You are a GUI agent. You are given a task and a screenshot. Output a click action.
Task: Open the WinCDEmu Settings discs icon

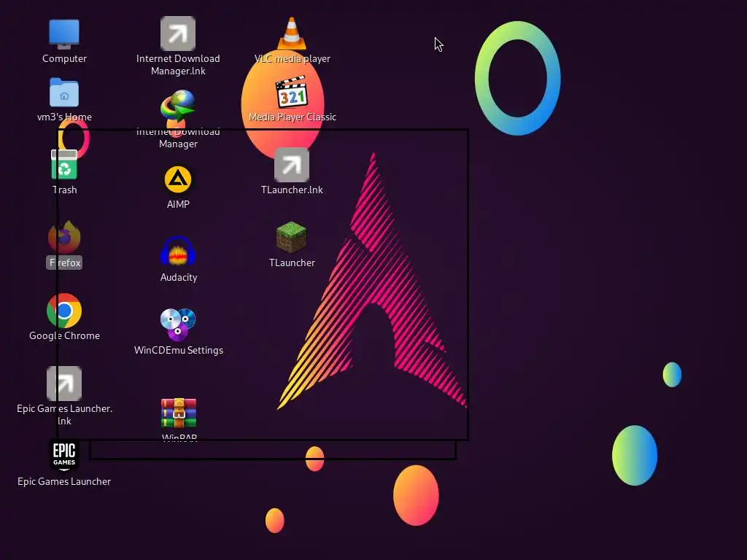(178, 324)
